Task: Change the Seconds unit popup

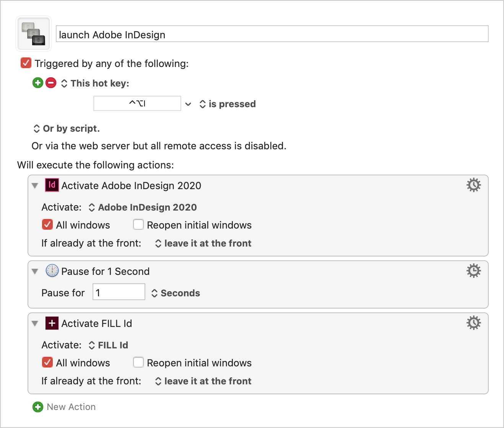Action: 176,293
